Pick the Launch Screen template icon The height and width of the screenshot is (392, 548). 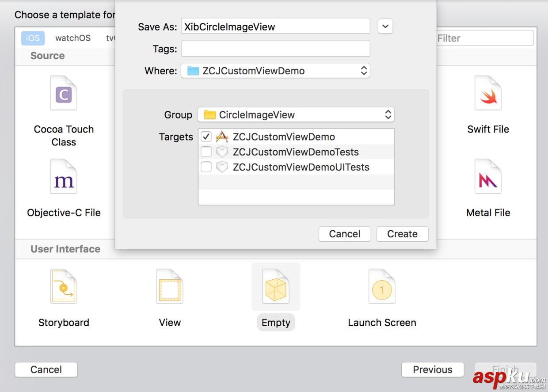382,286
